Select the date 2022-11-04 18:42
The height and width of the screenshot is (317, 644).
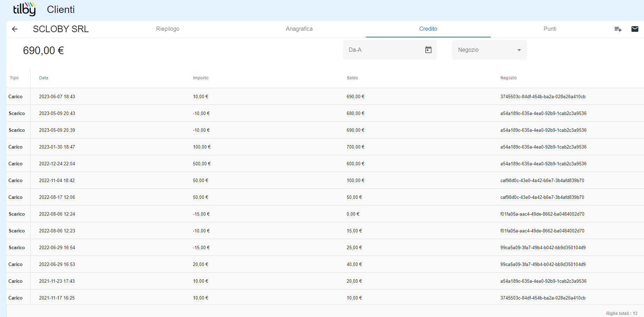57,181
